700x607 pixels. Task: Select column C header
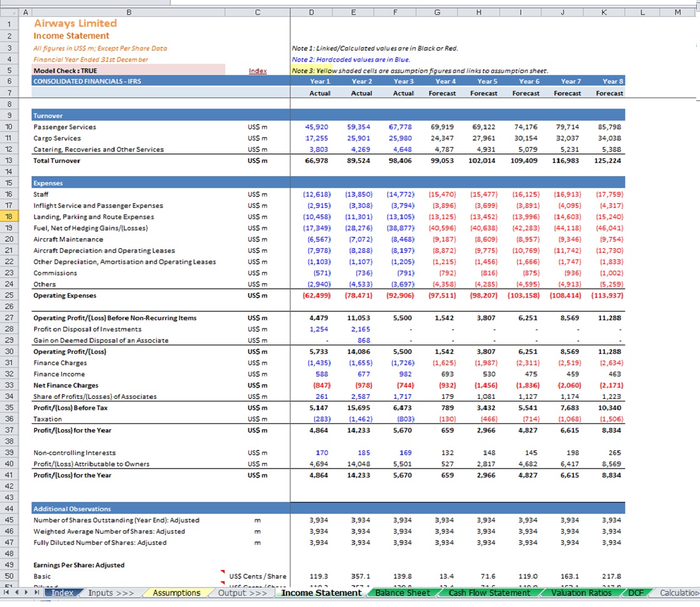(257, 13)
